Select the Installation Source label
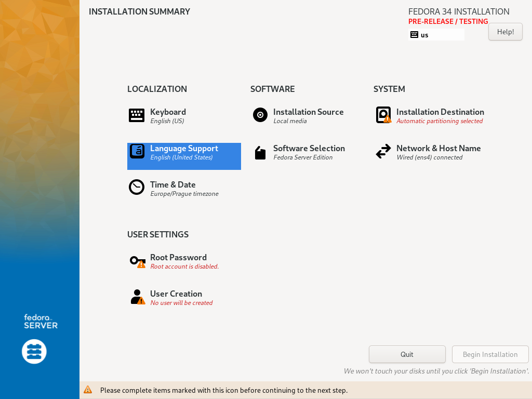 point(308,112)
